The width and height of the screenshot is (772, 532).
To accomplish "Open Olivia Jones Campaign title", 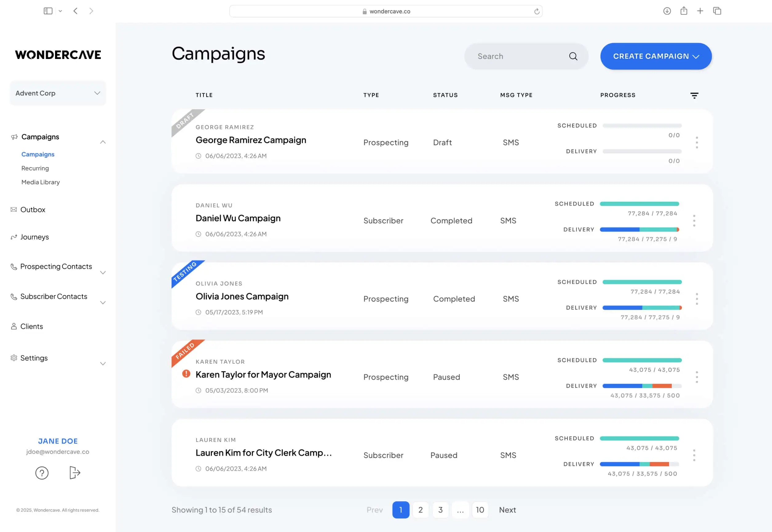I will tap(242, 296).
